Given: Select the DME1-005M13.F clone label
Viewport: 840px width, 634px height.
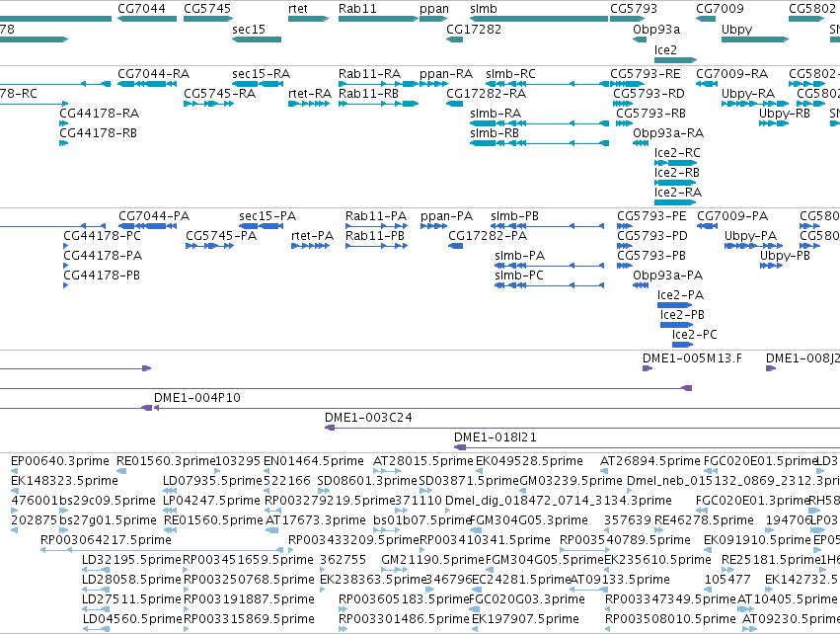Looking at the screenshot, I should click(x=692, y=358).
